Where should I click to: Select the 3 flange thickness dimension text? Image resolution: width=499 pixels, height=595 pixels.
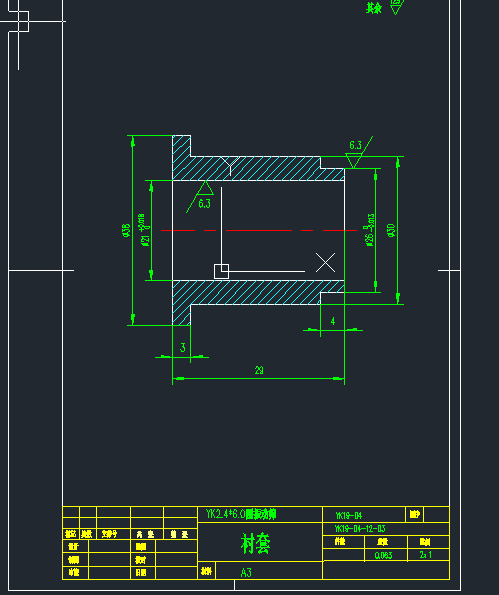coord(183,348)
